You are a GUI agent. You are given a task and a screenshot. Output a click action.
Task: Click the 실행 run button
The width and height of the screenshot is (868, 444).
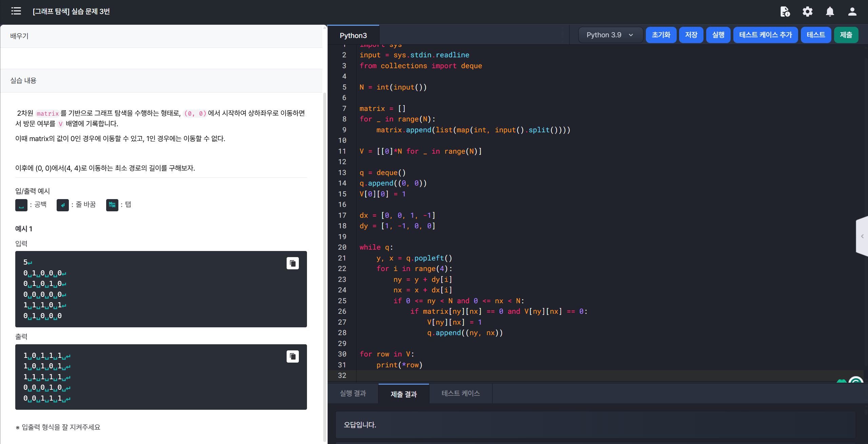718,35
